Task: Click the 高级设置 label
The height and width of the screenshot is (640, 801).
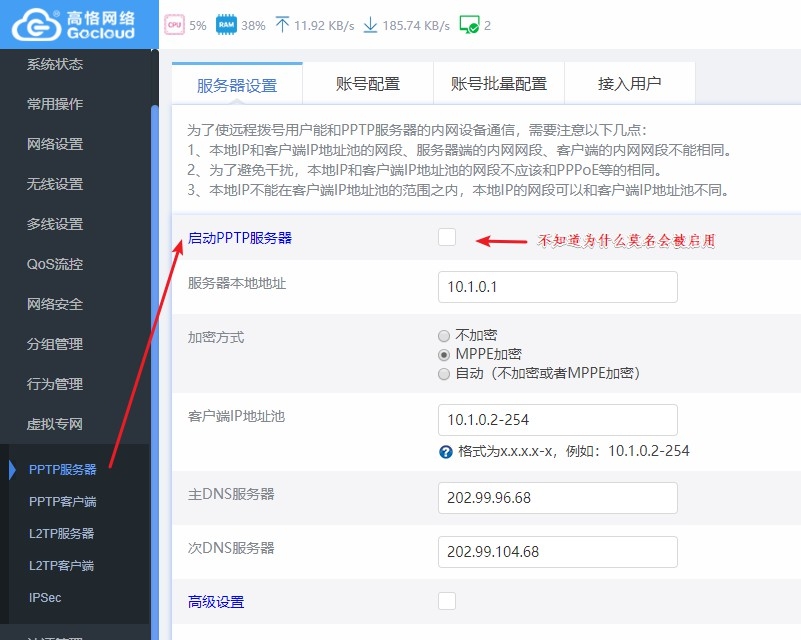Action: click(x=216, y=602)
